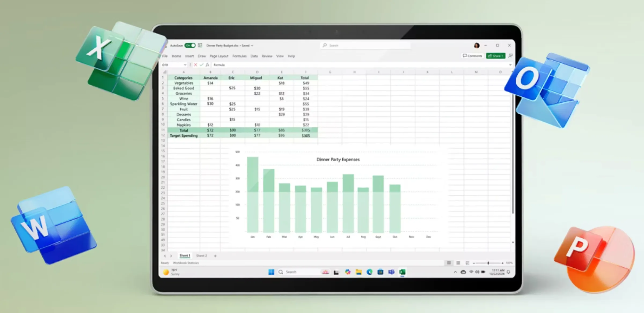Click the green Enter checkmark icon

click(x=202, y=65)
